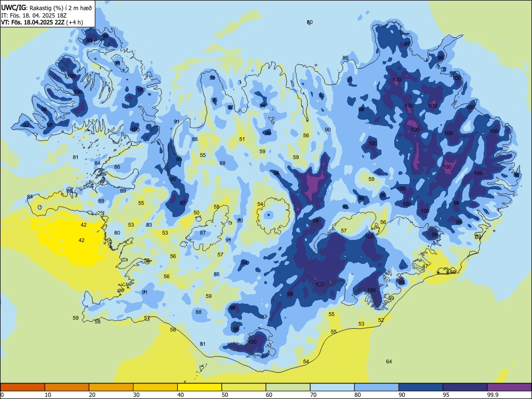Click the initial time line 'IT: Fös. 18. 04. 2025 18Z'
This screenshot has width=532, height=399.
pos(35,15)
